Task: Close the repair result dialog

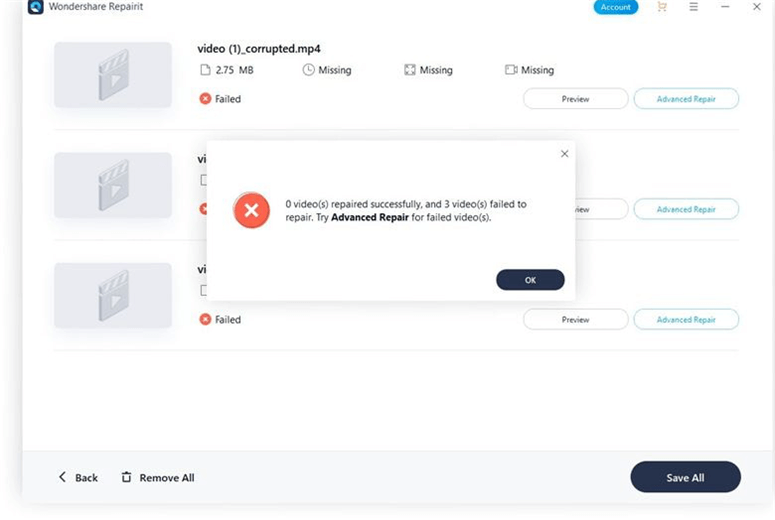Action: coord(564,154)
